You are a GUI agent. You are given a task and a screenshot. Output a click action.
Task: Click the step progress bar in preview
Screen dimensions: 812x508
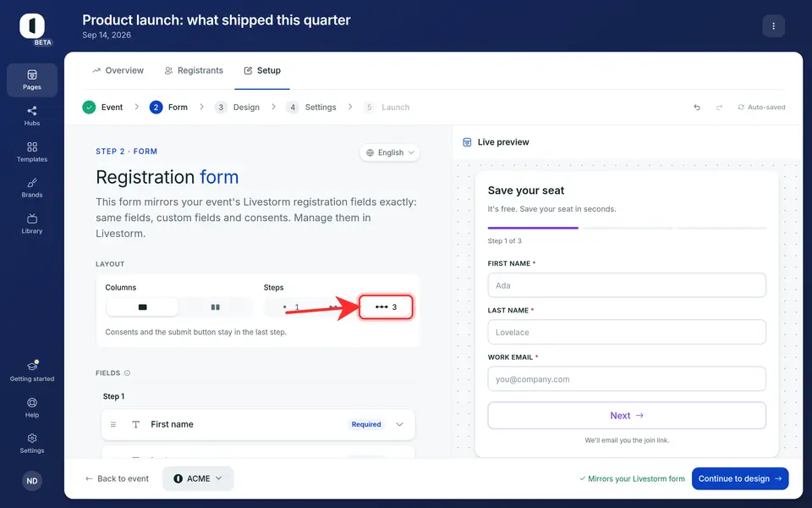click(627, 228)
